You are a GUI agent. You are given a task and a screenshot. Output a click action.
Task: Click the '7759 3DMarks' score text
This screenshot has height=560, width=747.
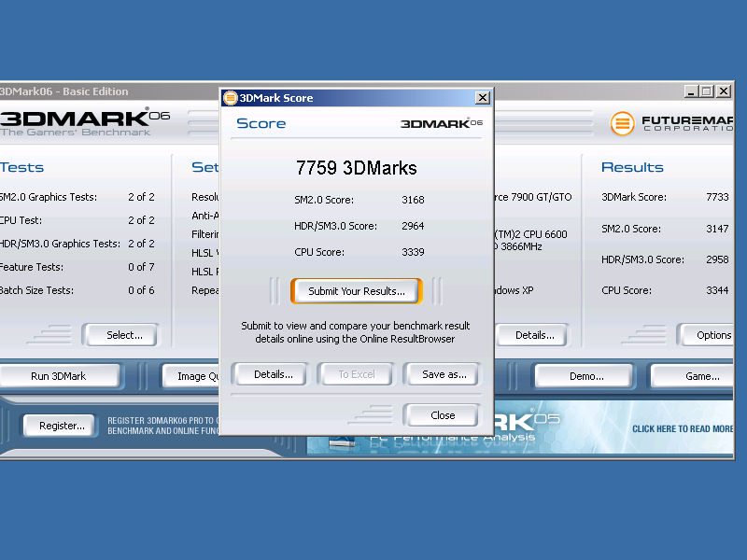[x=357, y=168]
